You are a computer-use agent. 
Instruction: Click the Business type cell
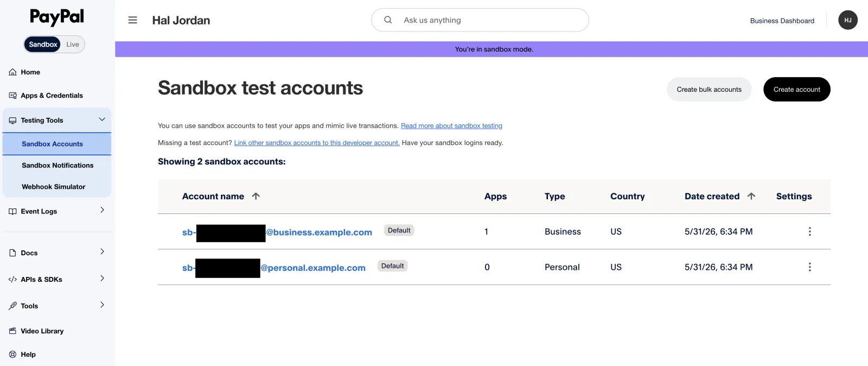pyautogui.click(x=563, y=232)
